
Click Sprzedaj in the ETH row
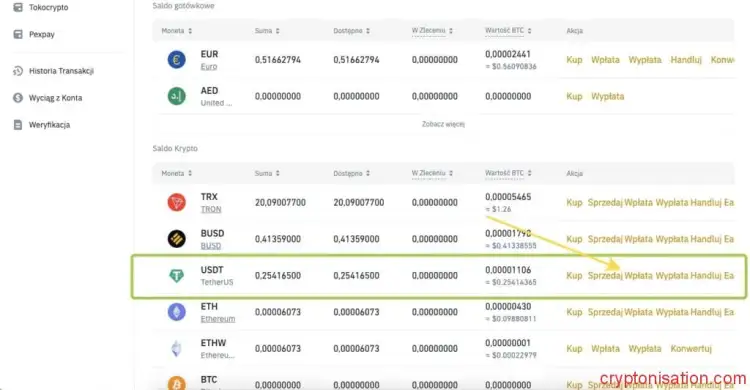point(605,312)
